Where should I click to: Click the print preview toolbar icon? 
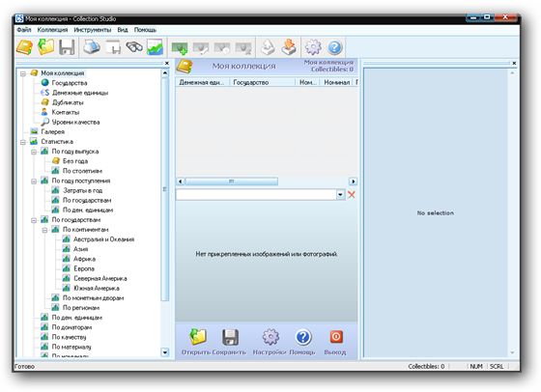113,47
